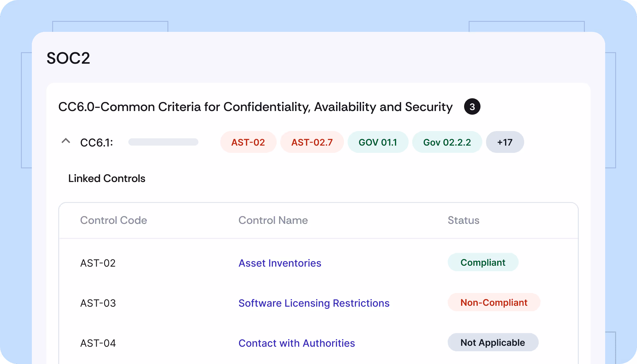The image size is (637, 364).
Task: Click the Compliant status badge
Action: [x=483, y=262]
